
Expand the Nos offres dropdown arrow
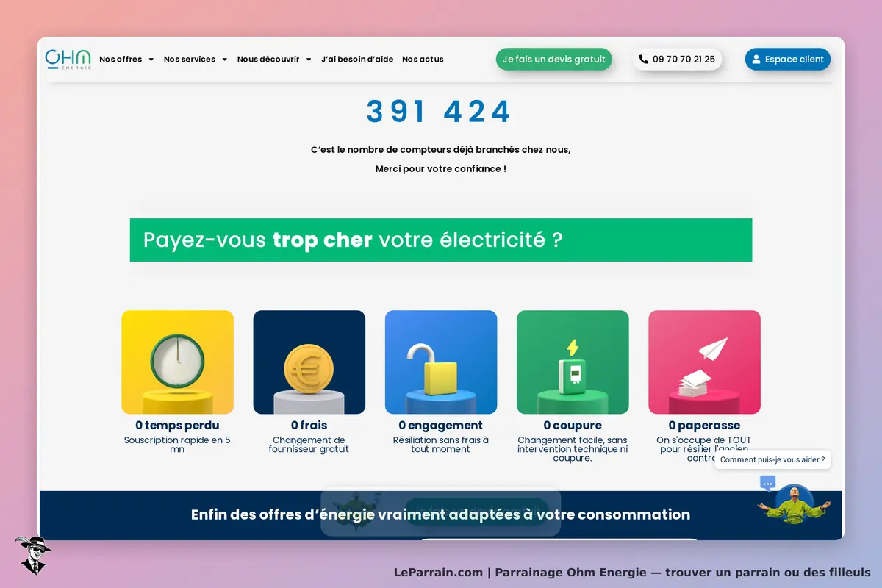tap(151, 60)
